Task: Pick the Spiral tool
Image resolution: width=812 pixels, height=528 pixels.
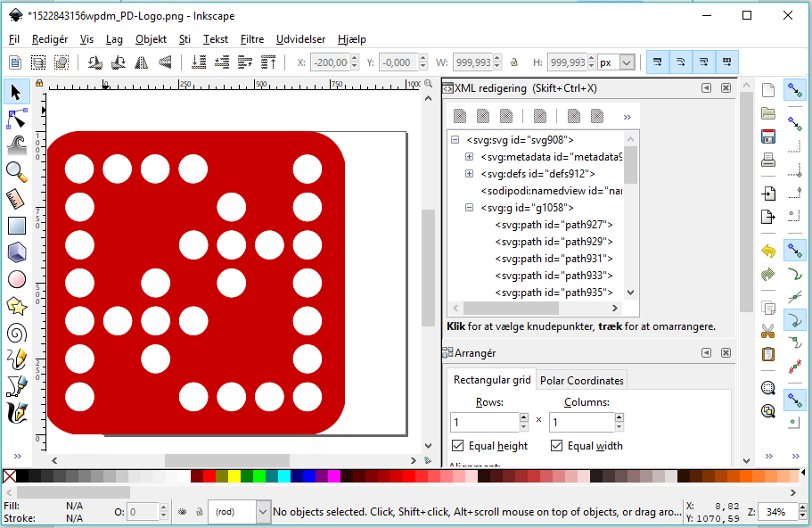Action: [17, 334]
